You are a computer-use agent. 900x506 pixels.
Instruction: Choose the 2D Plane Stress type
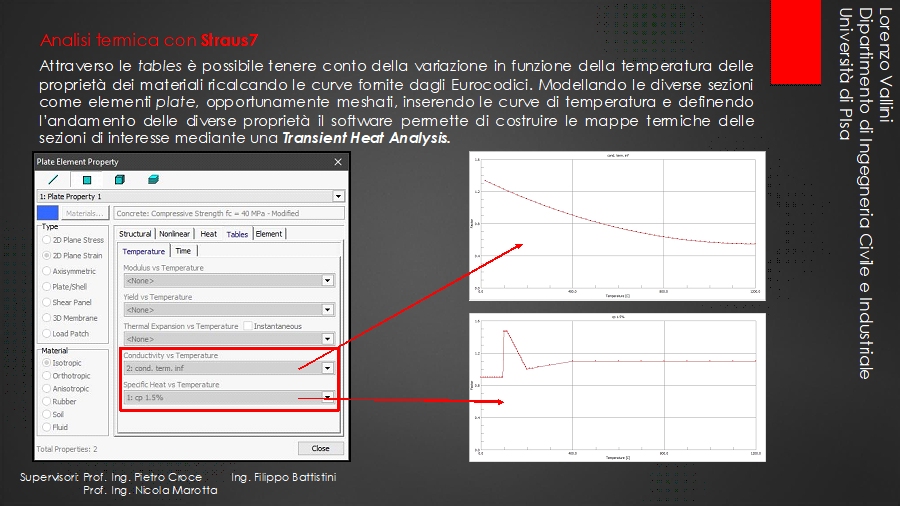(46, 240)
